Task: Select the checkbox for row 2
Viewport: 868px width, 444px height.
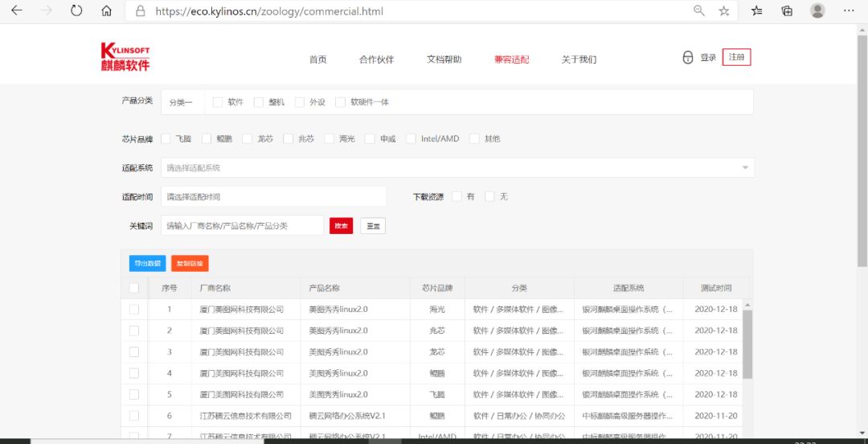Action: [x=134, y=331]
